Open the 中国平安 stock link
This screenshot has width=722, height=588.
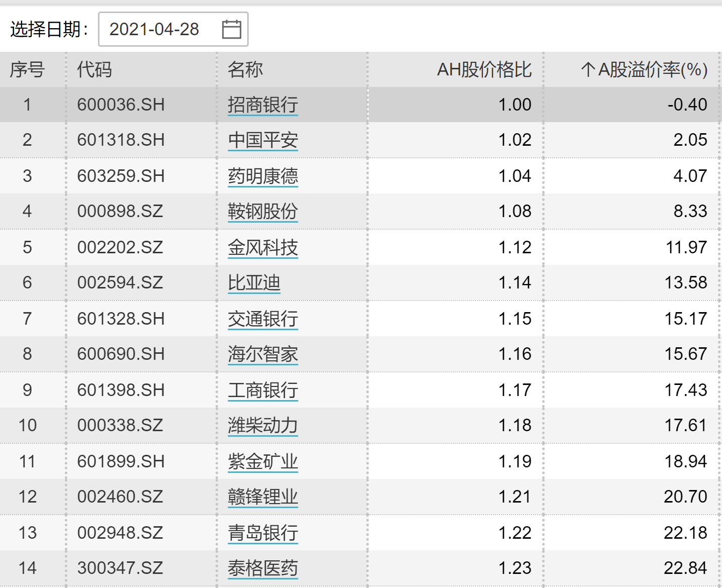[x=262, y=140]
